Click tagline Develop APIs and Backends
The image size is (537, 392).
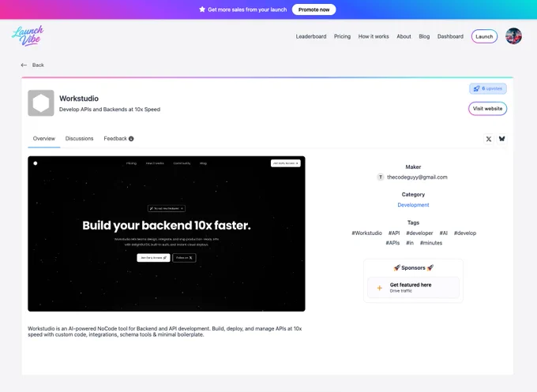pos(110,110)
